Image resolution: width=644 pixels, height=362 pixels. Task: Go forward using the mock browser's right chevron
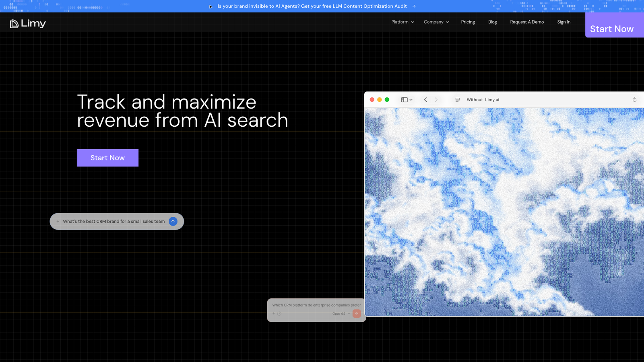point(436,100)
